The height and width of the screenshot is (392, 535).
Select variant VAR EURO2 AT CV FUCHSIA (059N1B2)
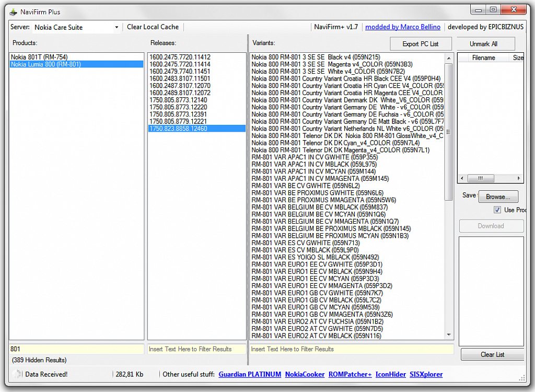[347, 321]
